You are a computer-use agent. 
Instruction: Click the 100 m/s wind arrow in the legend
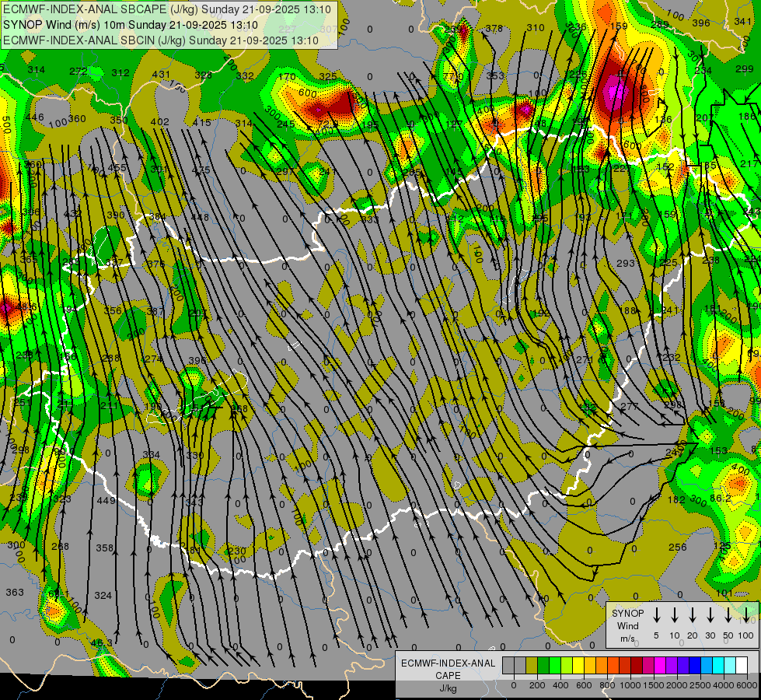pyautogui.click(x=746, y=614)
